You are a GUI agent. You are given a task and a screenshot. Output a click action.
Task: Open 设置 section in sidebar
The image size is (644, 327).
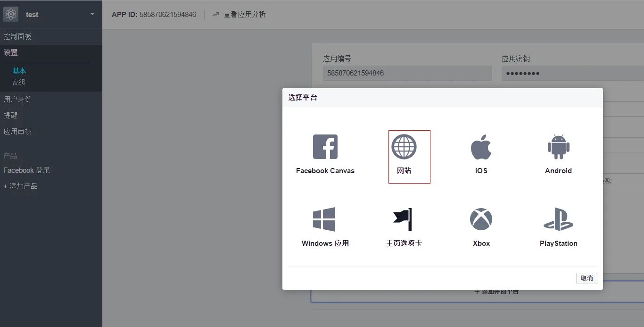pyautogui.click(x=10, y=53)
